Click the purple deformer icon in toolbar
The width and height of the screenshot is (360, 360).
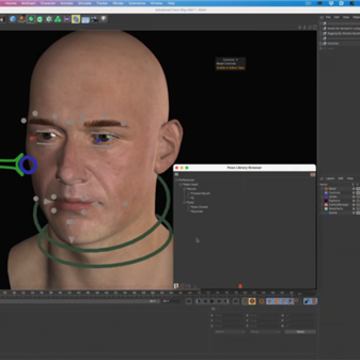pyautogui.click(x=67, y=19)
